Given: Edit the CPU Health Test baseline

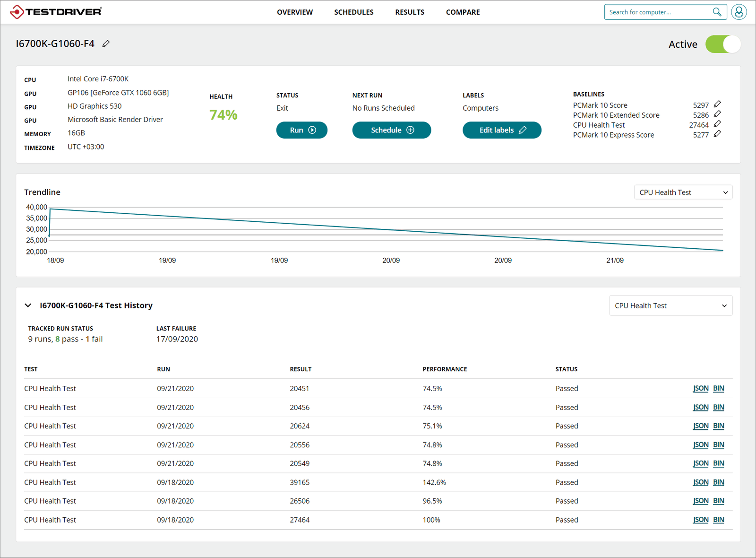Looking at the screenshot, I should coord(717,124).
